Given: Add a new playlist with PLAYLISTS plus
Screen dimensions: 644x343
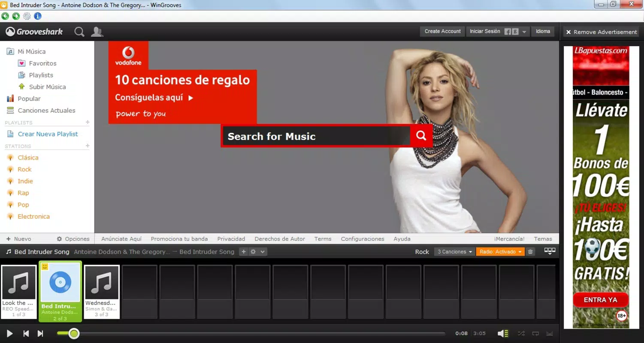Looking at the screenshot, I should point(88,122).
